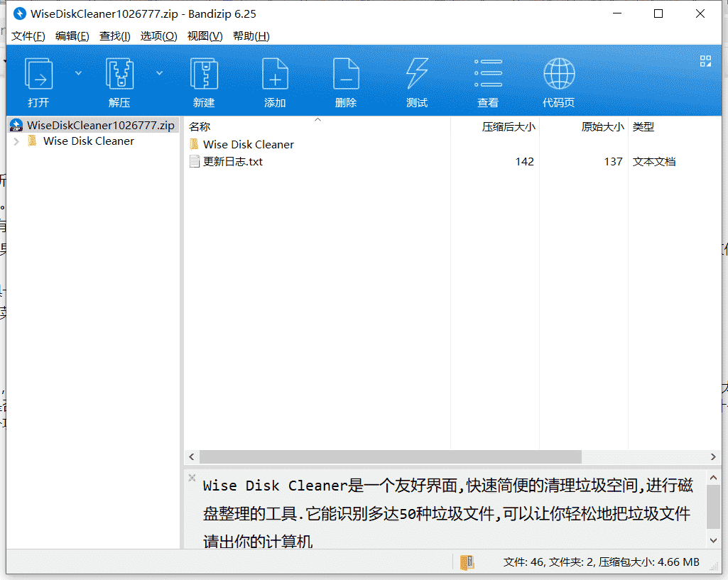728x580 pixels.
Task: Click the Wise Disk Cleaner description comment text
Action: click(x=448, y=513)
